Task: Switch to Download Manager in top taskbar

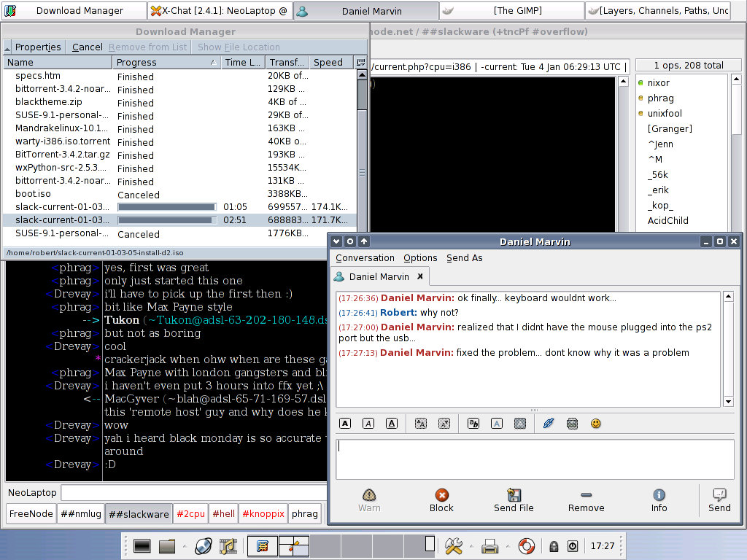Action: (74, 10)
